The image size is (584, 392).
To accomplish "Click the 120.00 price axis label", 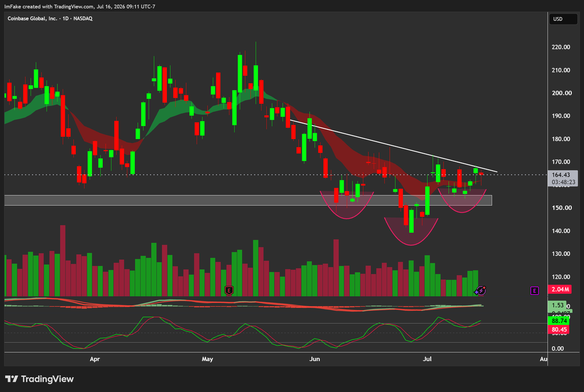I will pyautogui.click(x=561, y=277).
